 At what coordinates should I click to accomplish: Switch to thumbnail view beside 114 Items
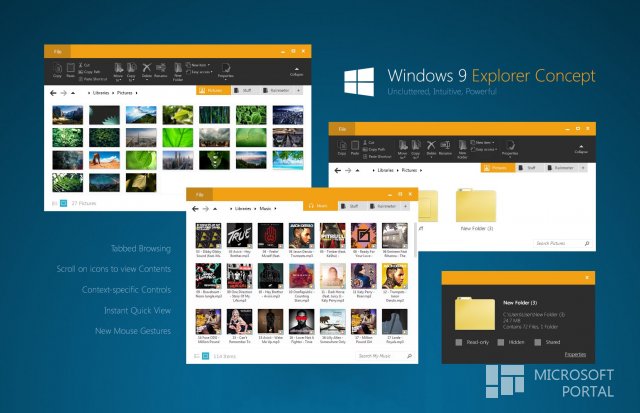pyautogui.click(x=206, y=356)
